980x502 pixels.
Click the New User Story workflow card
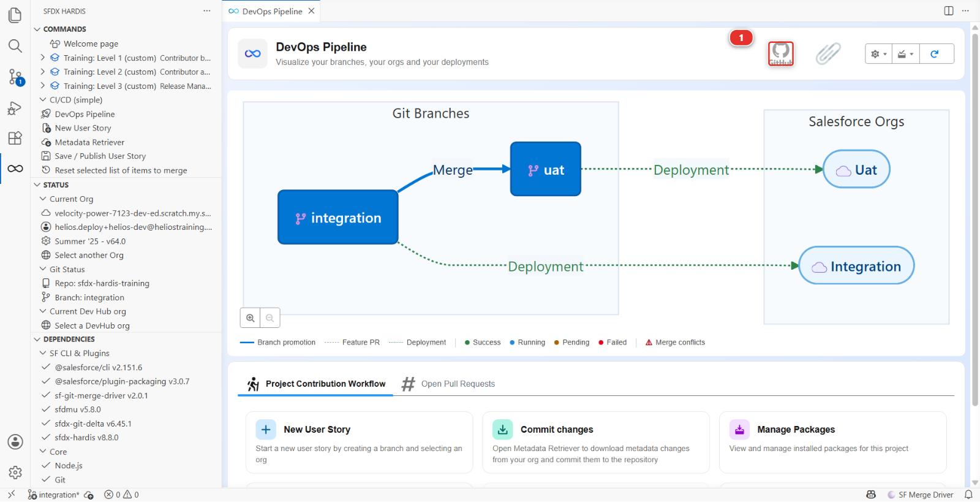click(360, 443)
